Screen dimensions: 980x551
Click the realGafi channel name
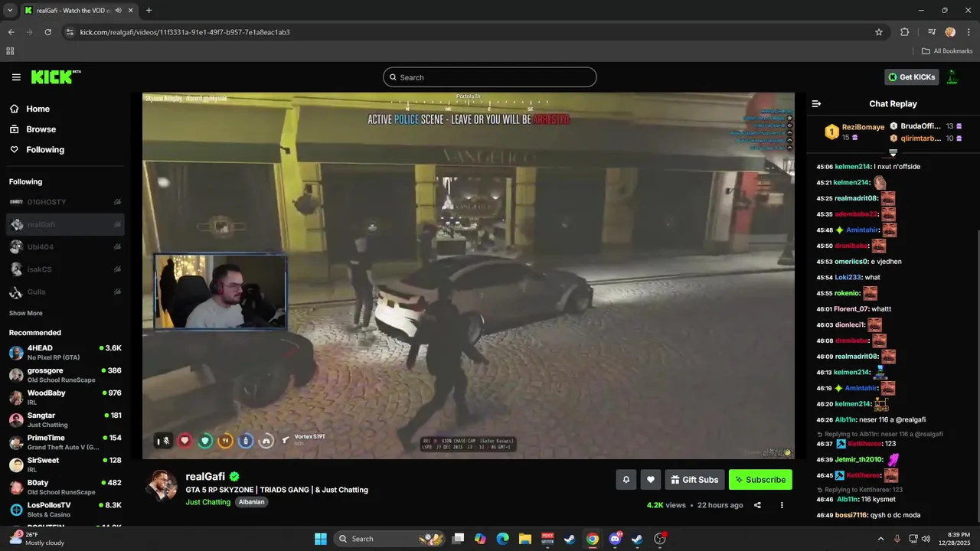click(205, 477)
